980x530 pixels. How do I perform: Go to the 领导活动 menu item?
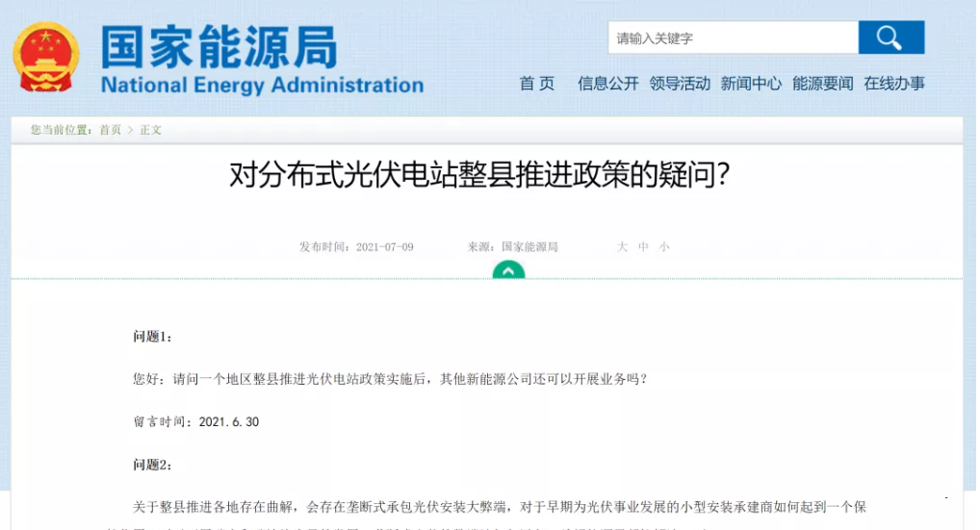pos(680,84)
